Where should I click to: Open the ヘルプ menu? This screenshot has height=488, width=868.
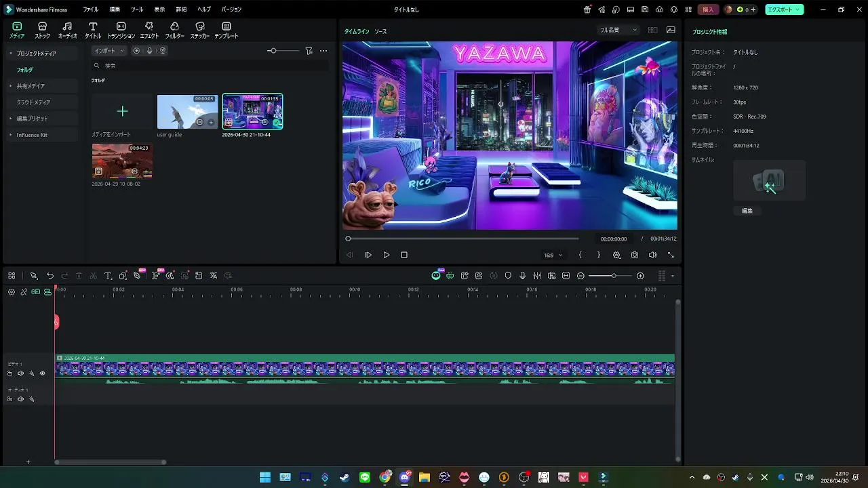click(x=203, y=9)
